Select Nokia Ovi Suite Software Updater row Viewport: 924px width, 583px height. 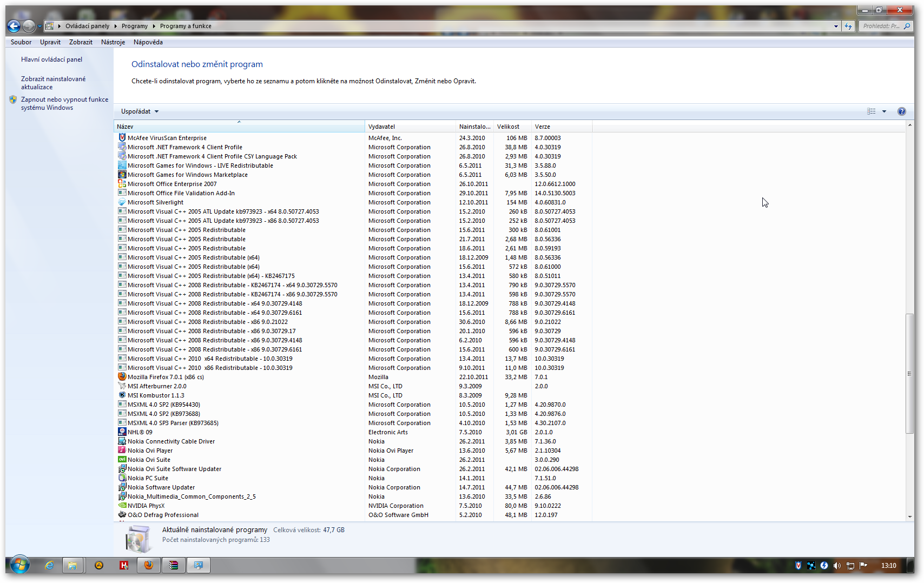point(354,469)
